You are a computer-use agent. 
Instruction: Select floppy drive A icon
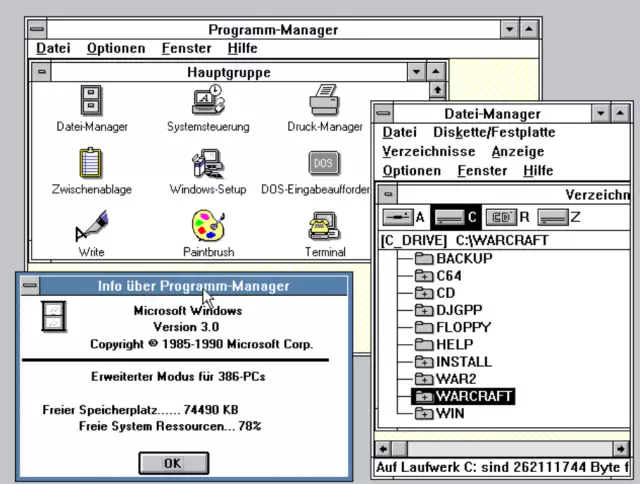pos(398,217)
